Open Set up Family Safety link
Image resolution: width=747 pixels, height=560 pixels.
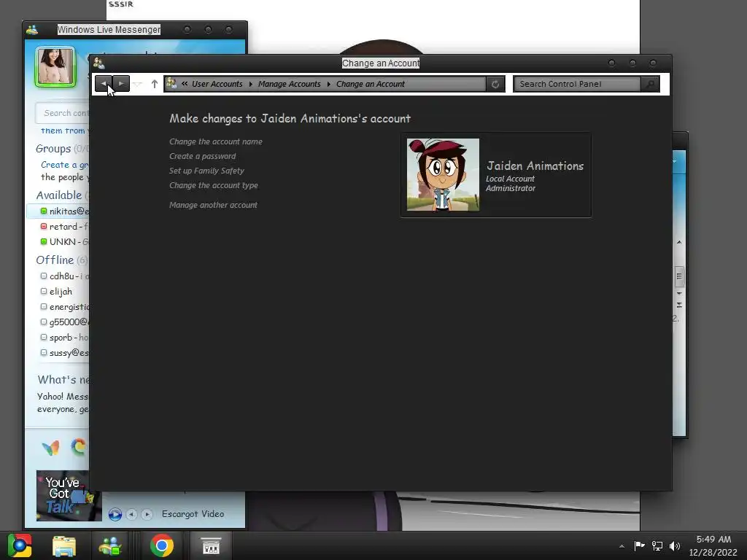(206, 171)
